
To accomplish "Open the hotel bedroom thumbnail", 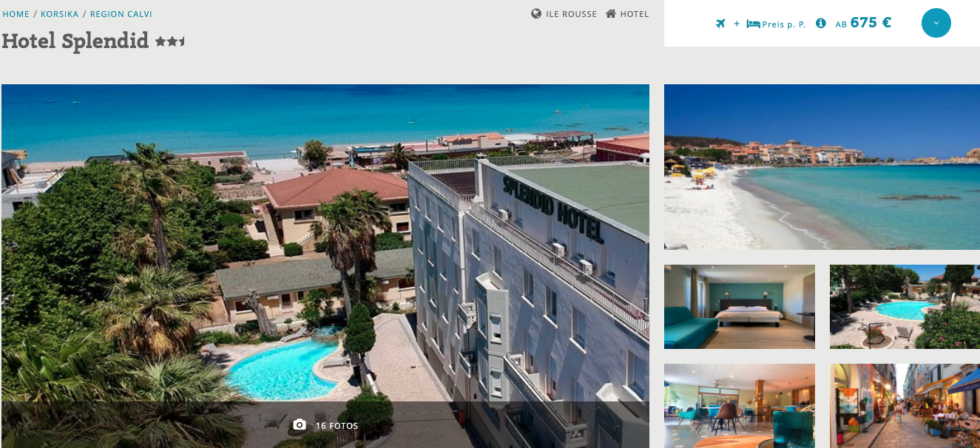I will pyautogui.click(x=740, y=307).
